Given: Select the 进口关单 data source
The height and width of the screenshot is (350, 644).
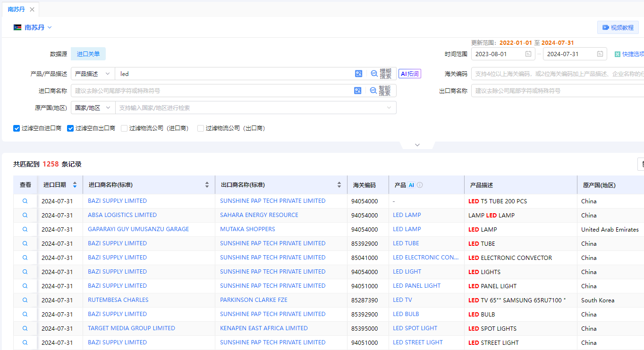Looking at the screenshot, I should point(88,54).
